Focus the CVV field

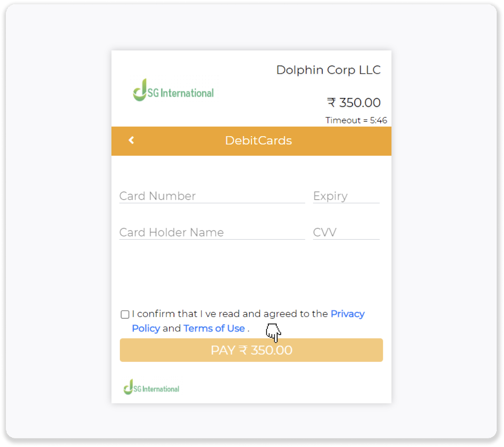pyautogui.click(x=346, y=232)
